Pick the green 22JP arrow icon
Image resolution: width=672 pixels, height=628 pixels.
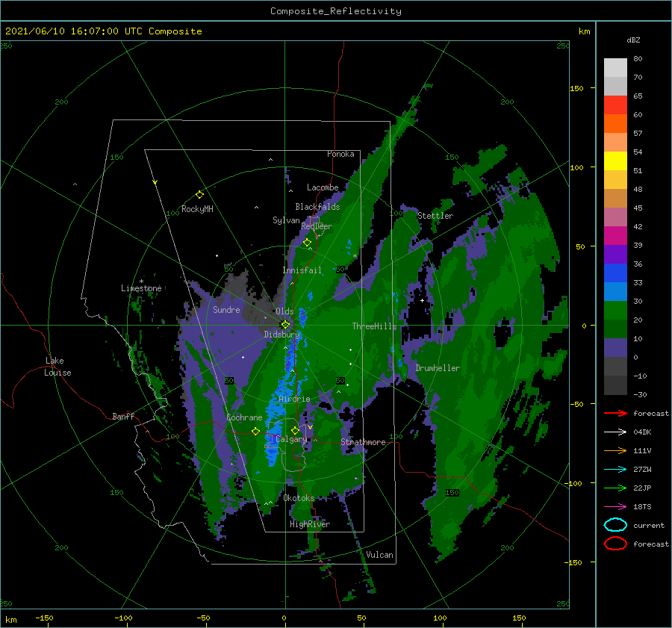615,488
